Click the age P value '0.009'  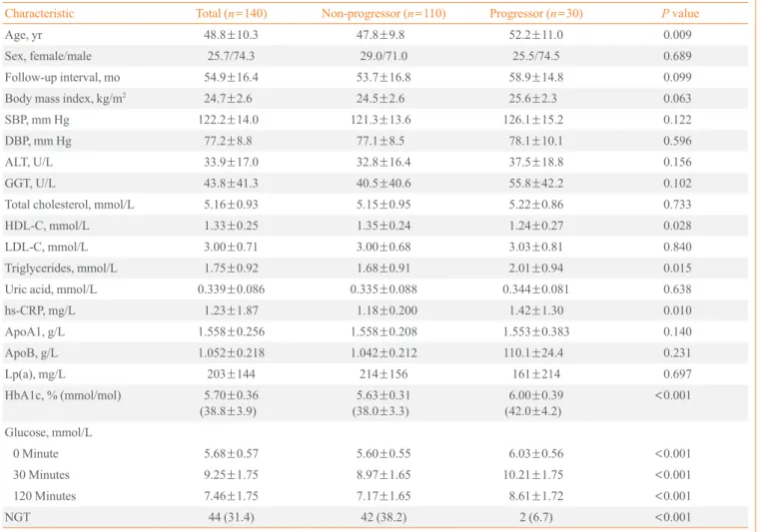(677, 35)
